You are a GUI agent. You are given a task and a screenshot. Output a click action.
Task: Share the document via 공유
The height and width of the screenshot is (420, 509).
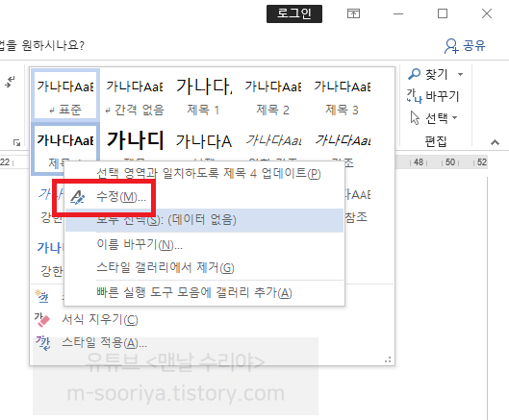[465, 45]
